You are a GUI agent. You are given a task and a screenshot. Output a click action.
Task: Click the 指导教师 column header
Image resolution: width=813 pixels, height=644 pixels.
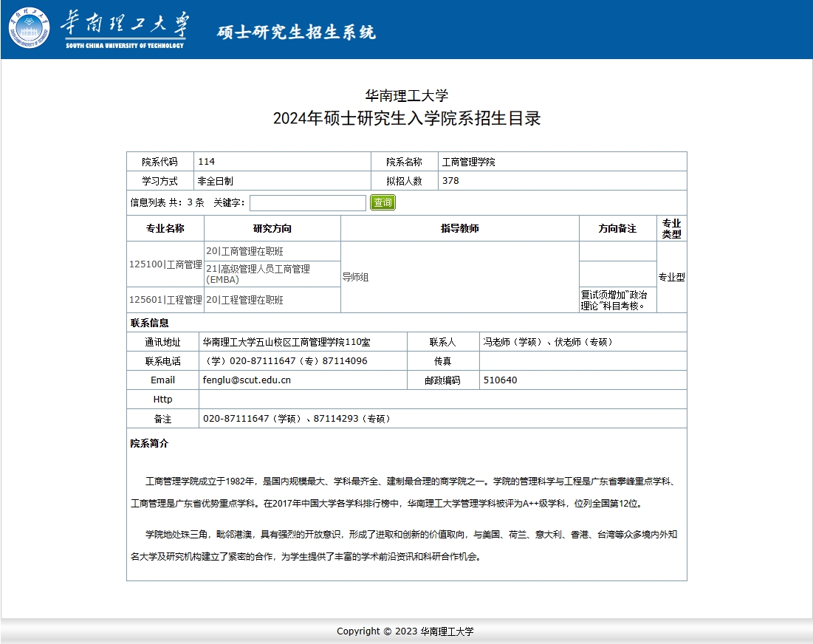click(459, 228)
